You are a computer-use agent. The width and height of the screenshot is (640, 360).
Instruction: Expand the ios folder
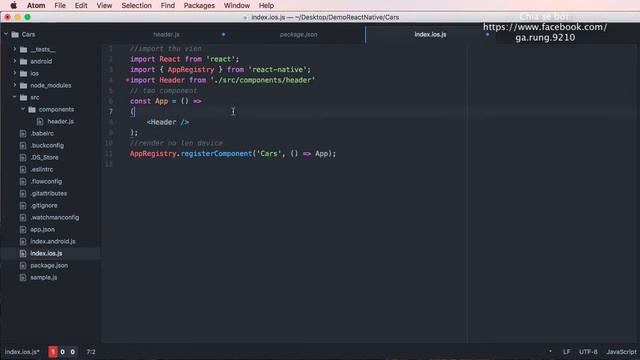click(x=15, y=73)
